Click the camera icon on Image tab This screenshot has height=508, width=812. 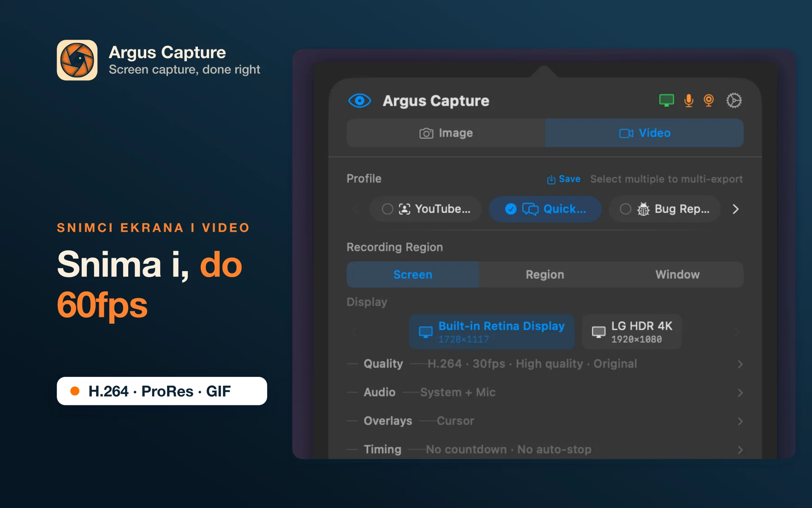click(426, 133)
